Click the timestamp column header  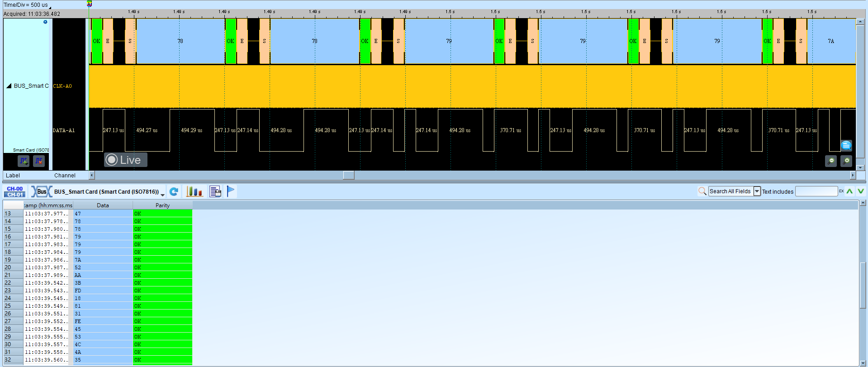click(x=48, y=205)
